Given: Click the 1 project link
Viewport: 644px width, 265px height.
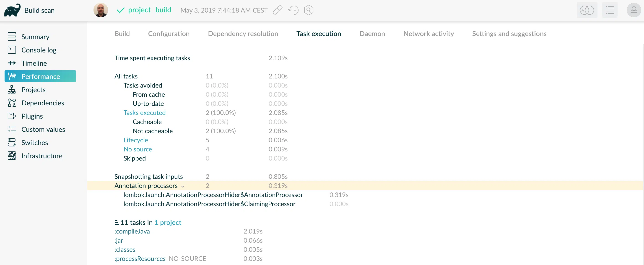Looking at the screenshot, I should pyautogui.click(x=168, y=222).
